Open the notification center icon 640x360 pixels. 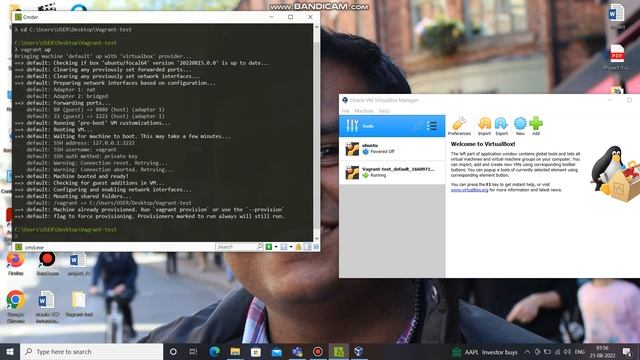coord(627,352)
